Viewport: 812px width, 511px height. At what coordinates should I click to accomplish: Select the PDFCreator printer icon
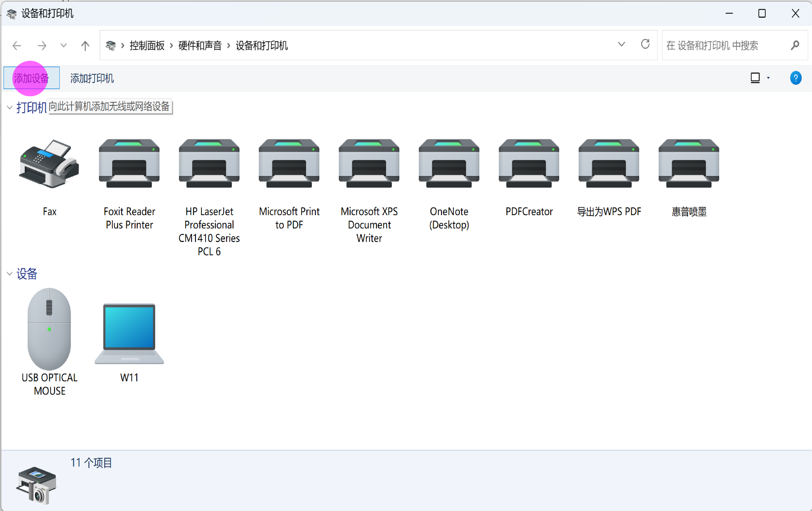[x=529, y=164]
